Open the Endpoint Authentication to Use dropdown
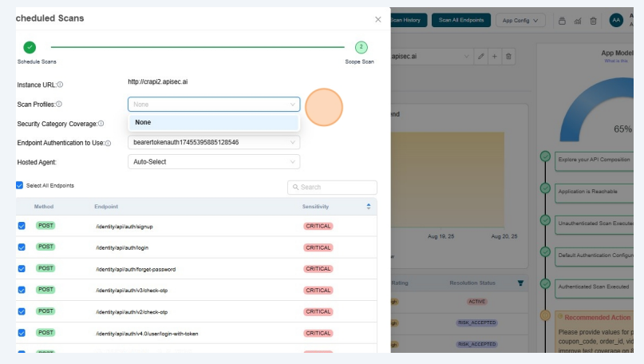The width and height of the screenshot is (644, 364). coord(214,142)
